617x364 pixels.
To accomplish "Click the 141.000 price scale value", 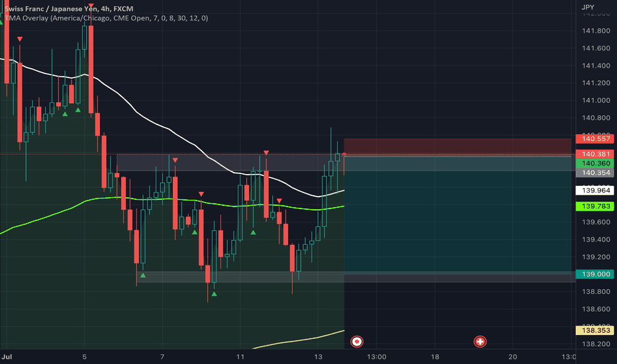I will click(x=596, y=101).
